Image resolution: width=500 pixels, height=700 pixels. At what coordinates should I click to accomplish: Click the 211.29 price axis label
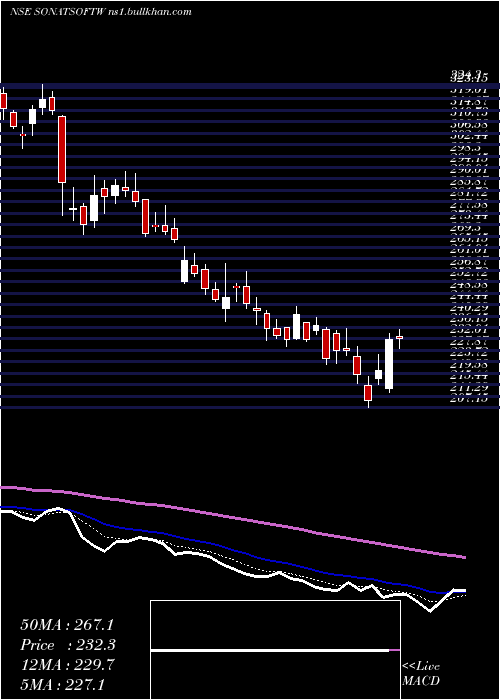tap(468, 389)
